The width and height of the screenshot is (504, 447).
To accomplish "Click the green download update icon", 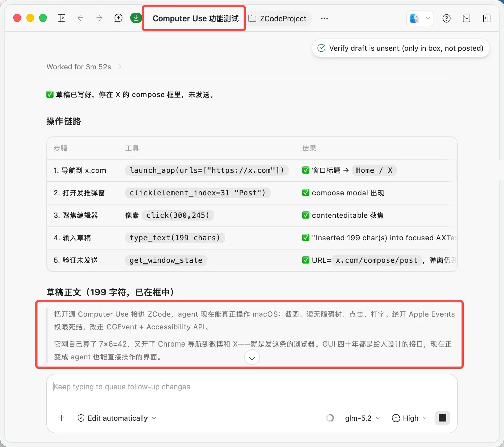I will point(136,18).
